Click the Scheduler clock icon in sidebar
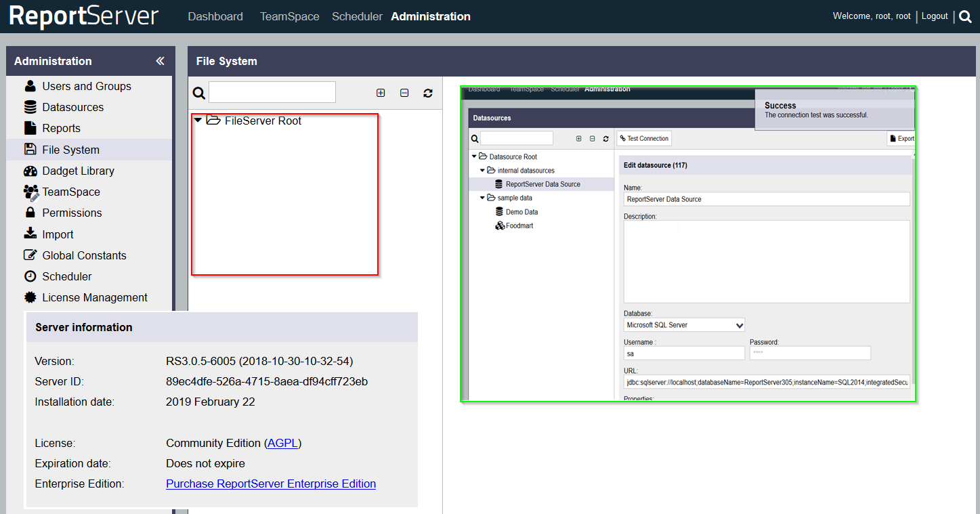 pyautogui.click(x=30, y=276)
